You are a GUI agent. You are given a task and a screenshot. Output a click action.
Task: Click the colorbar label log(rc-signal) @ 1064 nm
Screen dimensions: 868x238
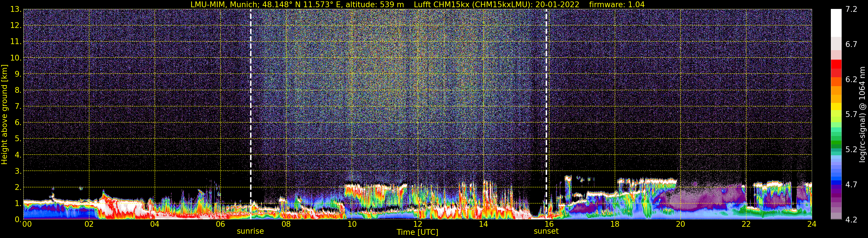pyautogui.click(x=863, y=114)
